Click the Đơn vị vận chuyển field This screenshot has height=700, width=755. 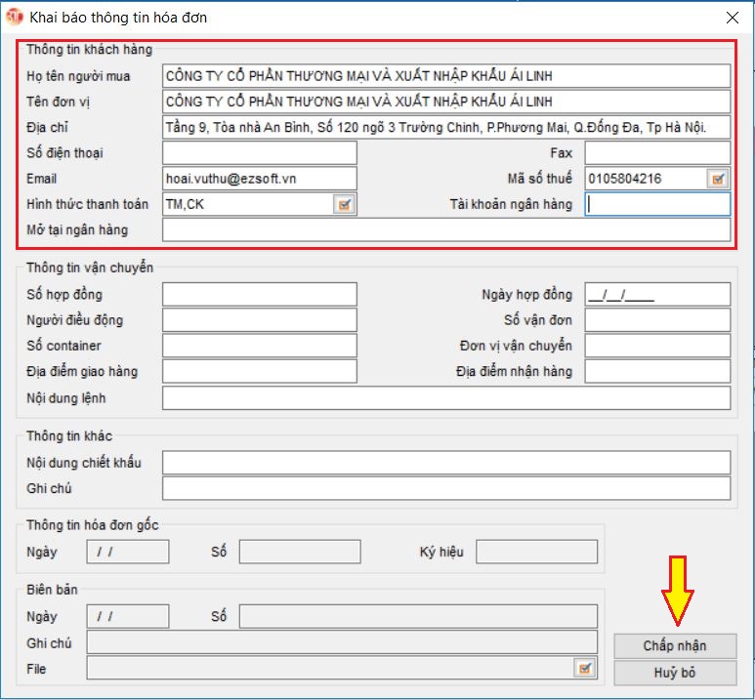(x=657, y=346)
